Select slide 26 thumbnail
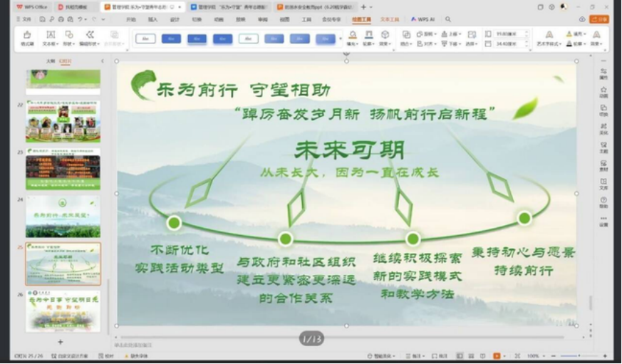This screenshot has height=364, width=622. click(x=63, y=311)
